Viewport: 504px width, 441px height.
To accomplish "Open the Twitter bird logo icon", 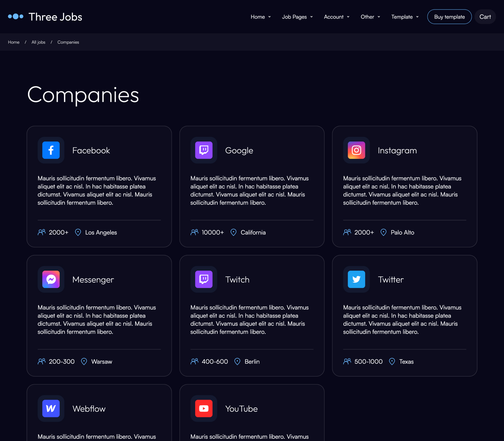I will 357,279.
